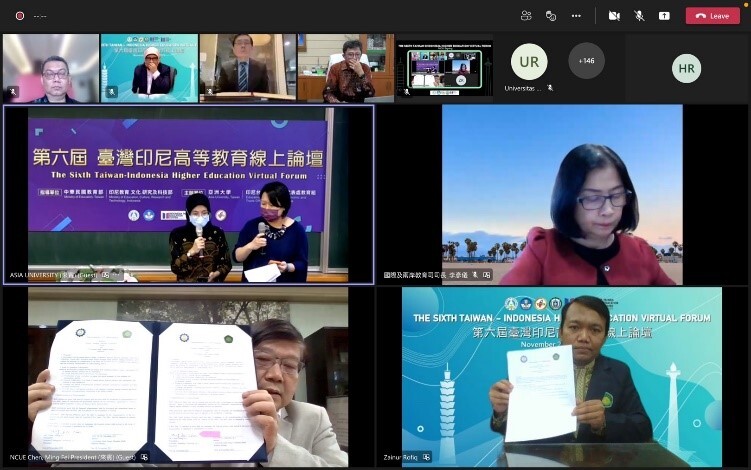Click icon next to NCUE President label
Image resolution: width=751 pixels, height=470 pixels.
coord(144,457)
